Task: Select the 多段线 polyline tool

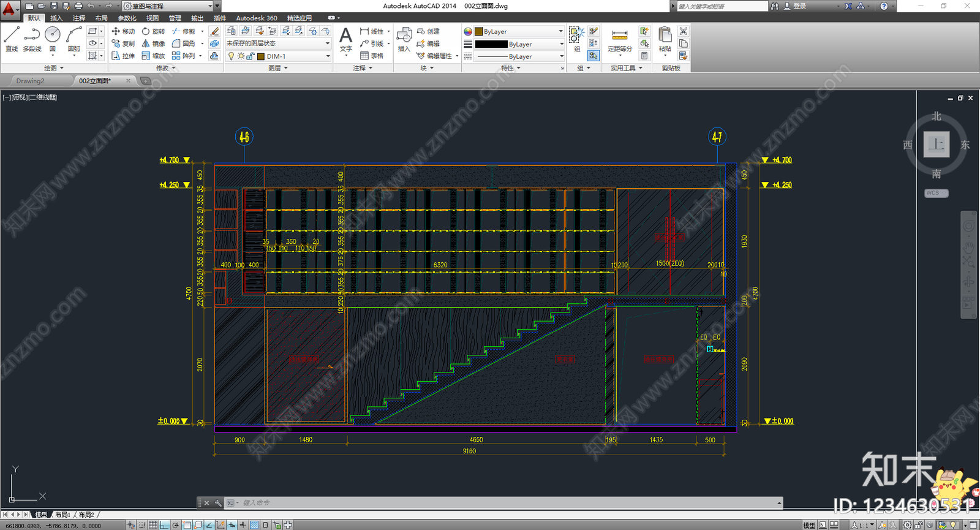Action: coord(32,39)
